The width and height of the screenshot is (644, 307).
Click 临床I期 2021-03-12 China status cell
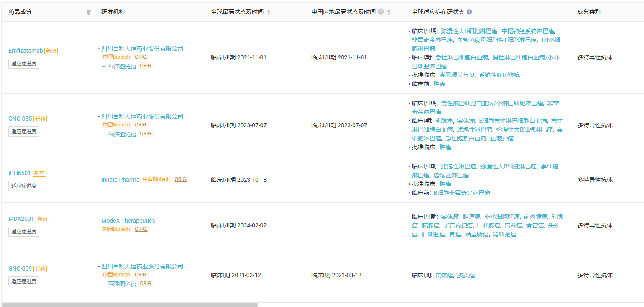336,275
